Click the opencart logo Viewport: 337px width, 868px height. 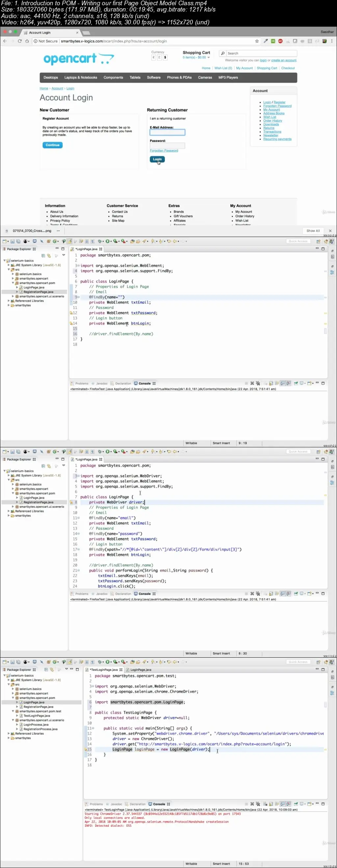pyautogui.click(x=79, y=59)
